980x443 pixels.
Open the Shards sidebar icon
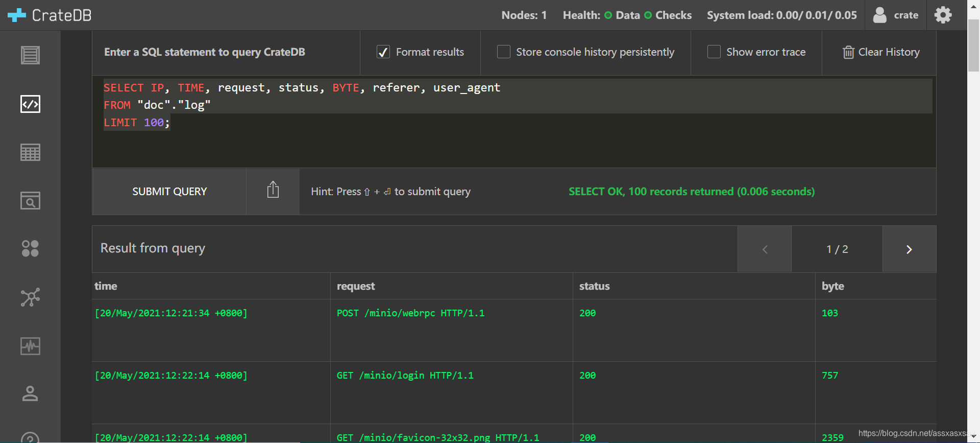tap(30, 248)
